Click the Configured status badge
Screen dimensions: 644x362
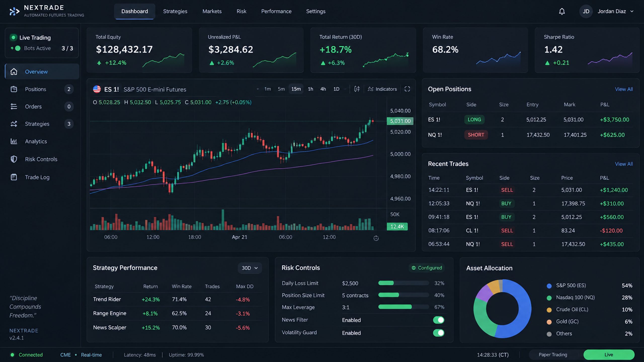coord(427,268)
